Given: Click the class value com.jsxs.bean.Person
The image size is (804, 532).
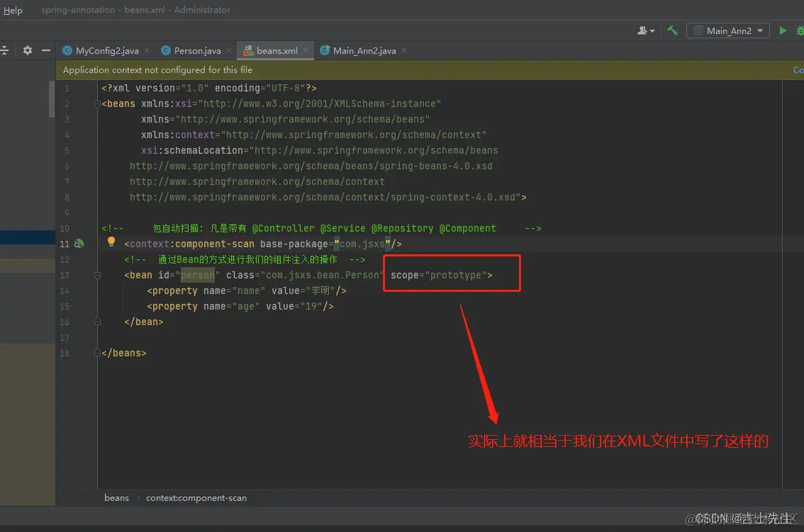Looking at the screenshot, I should pos(323,276).
